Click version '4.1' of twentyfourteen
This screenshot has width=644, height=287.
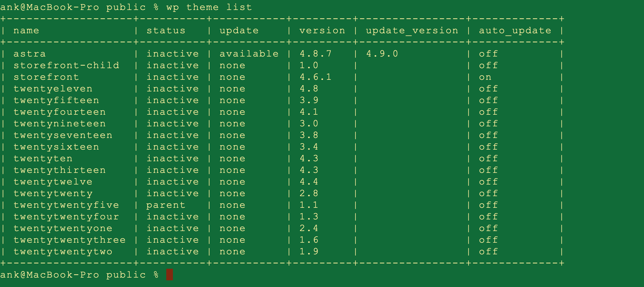309,112
